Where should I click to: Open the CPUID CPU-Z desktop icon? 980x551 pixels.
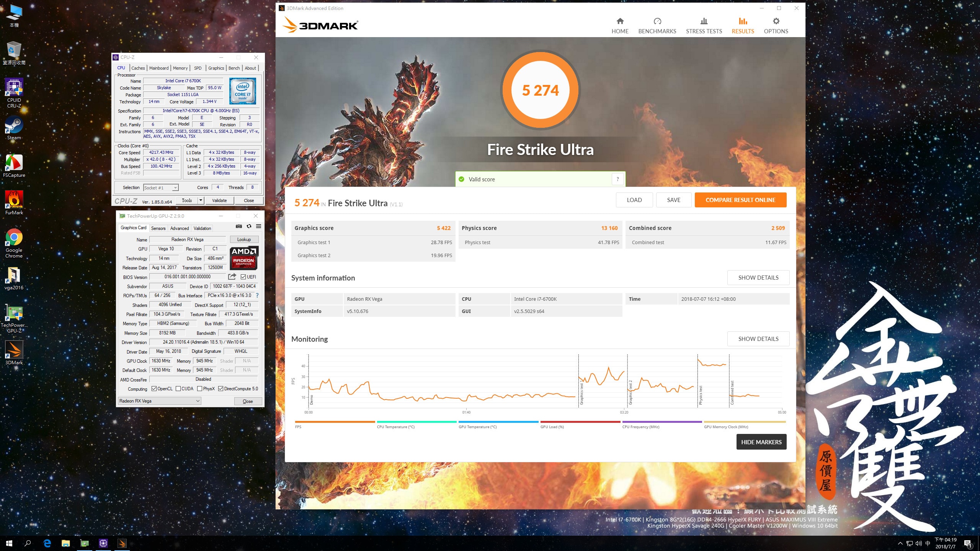click(14, 93)
